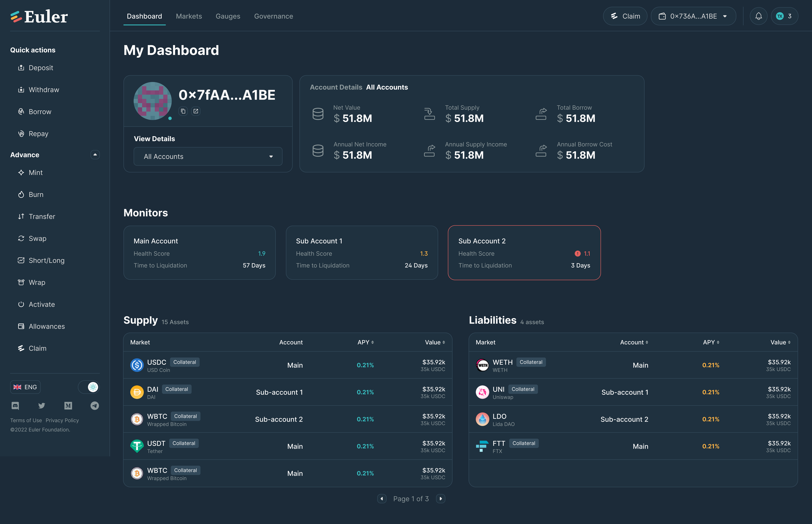812x524 pixels.
Task: Open Euler's Twitter page
Action: (42, 406)
